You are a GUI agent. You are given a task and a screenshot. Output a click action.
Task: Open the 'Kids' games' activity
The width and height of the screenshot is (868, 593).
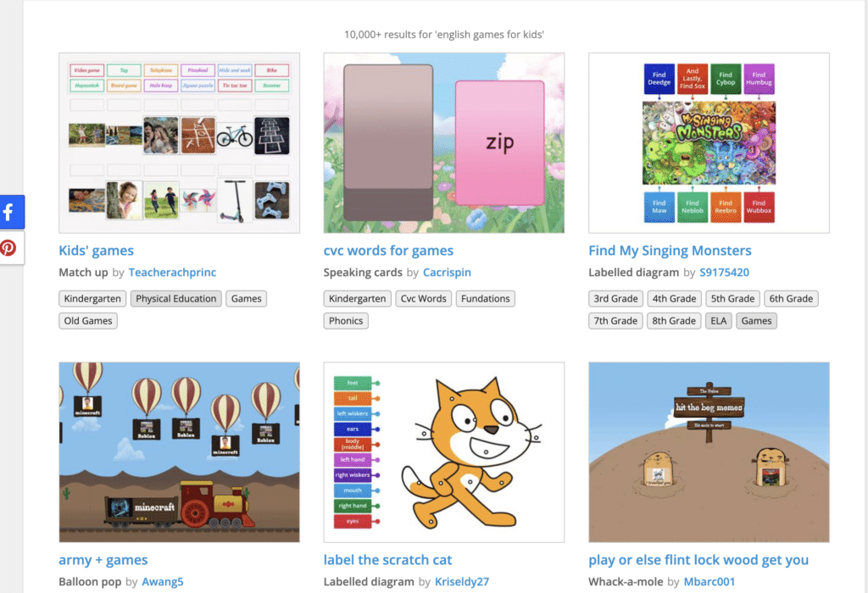(96, 250)
